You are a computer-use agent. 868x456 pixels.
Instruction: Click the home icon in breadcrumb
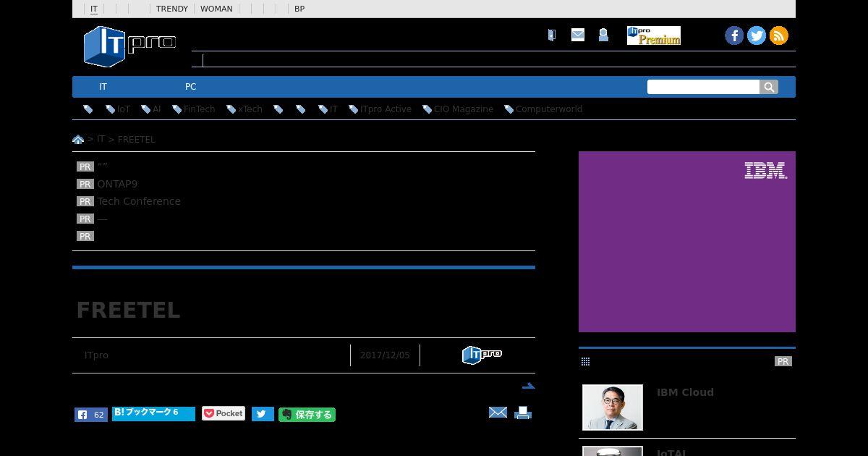click(78, 140)
